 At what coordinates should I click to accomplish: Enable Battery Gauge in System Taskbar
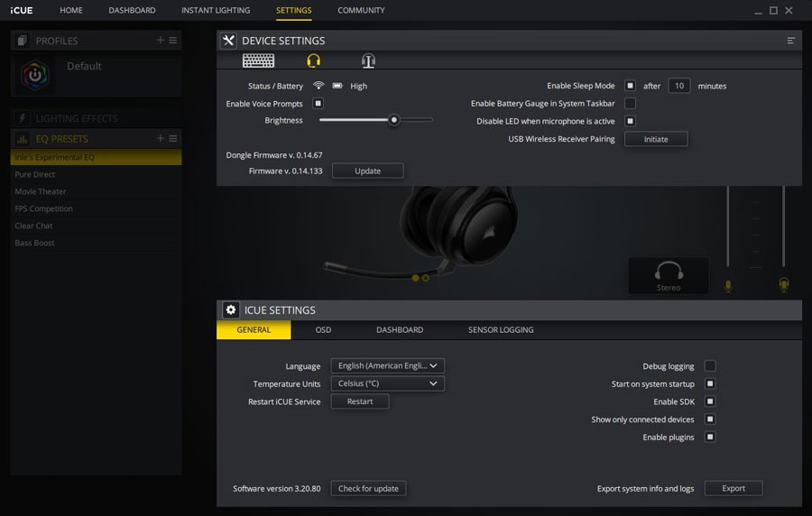630,103
